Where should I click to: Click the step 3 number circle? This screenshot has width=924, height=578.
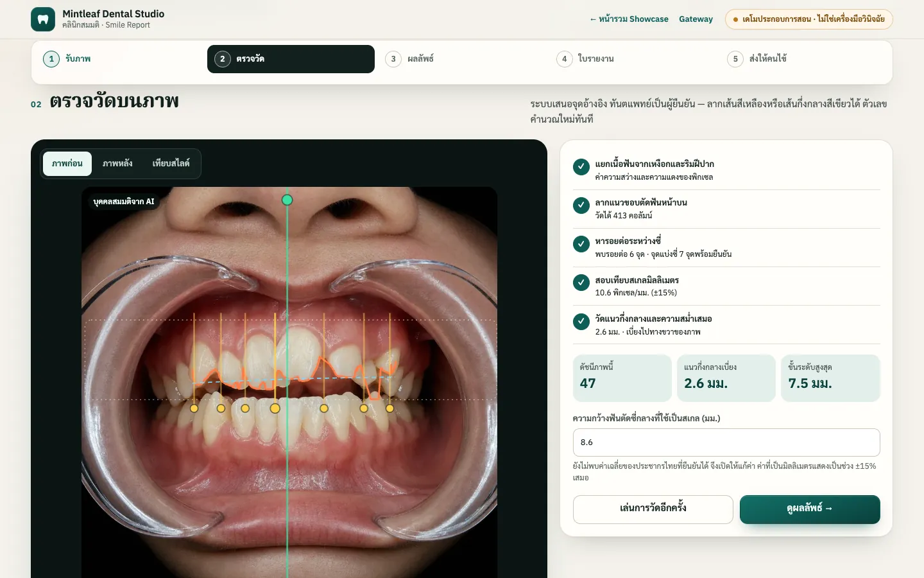tap(393, 59)
